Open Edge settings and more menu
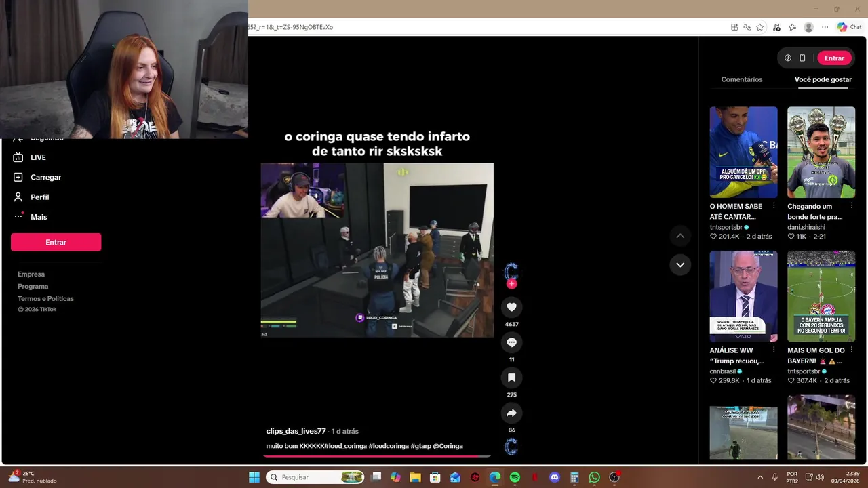 [825, 27]
